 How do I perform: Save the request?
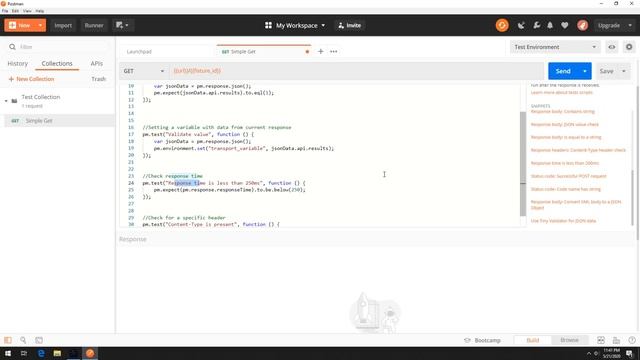click(607, 71)
